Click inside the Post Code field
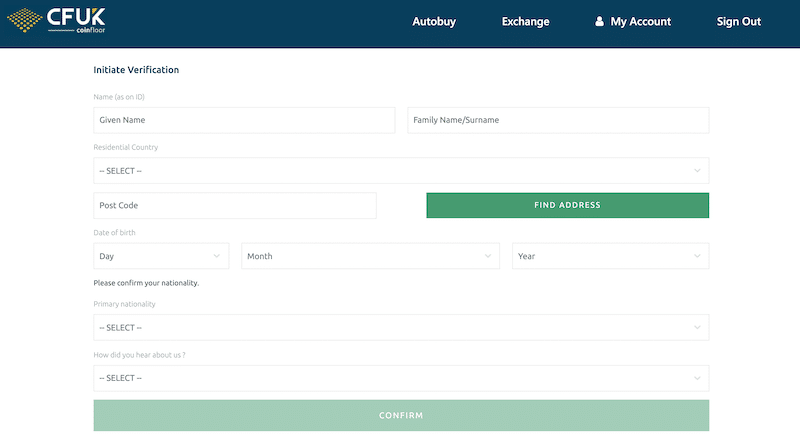This screenshot has height=447, width=800. pos(235,206)
